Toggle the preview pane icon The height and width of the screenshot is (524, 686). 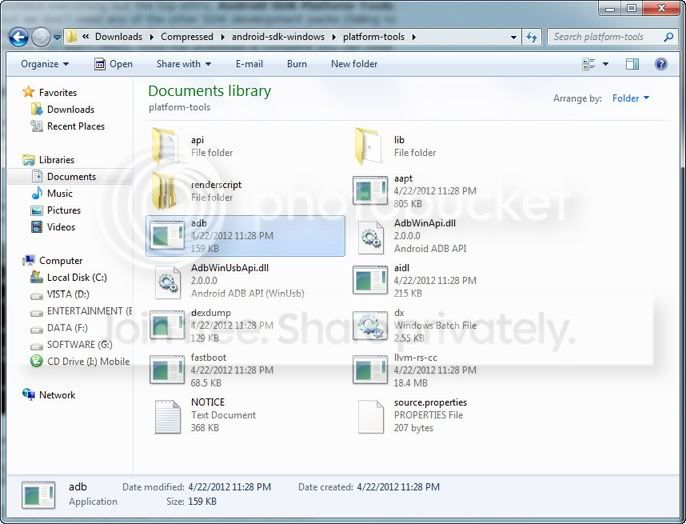click(x=632, y=64)
